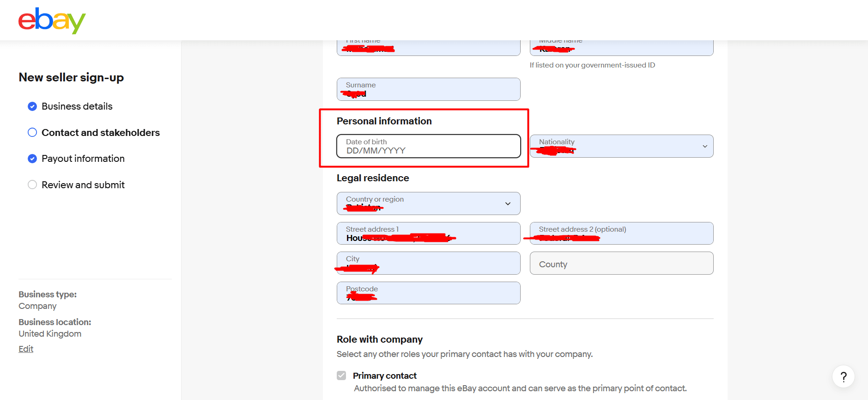The width and height of the screenshot is (868, 400).
Task: Focus the Date of birth field
Action: pos(428,146)
